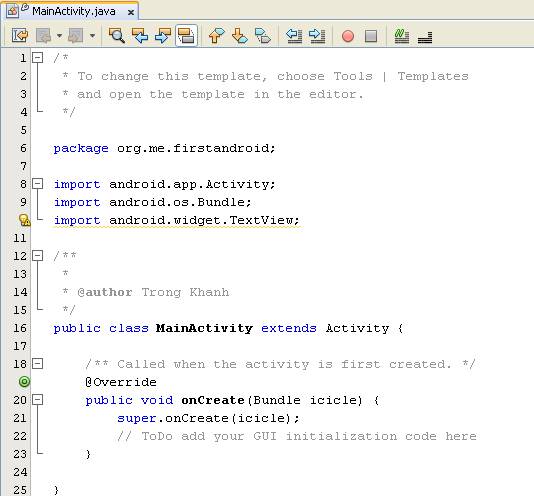
Task: Toggle Highlight Search button in toolbar
Action: 186,35
